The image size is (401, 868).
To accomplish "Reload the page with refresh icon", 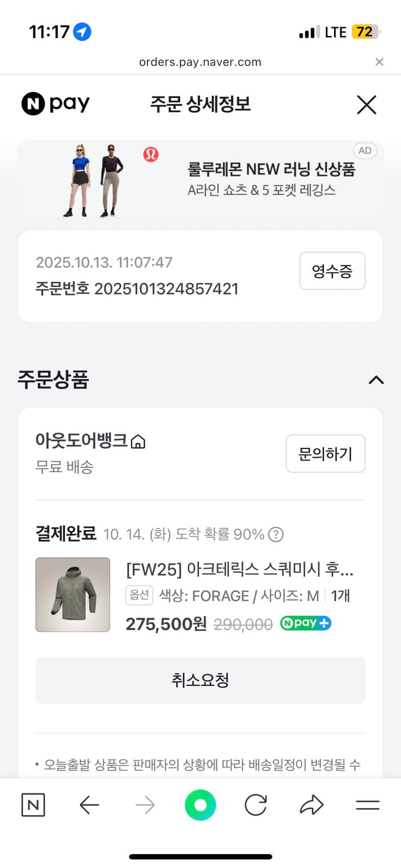I will [x=255, y=804].
